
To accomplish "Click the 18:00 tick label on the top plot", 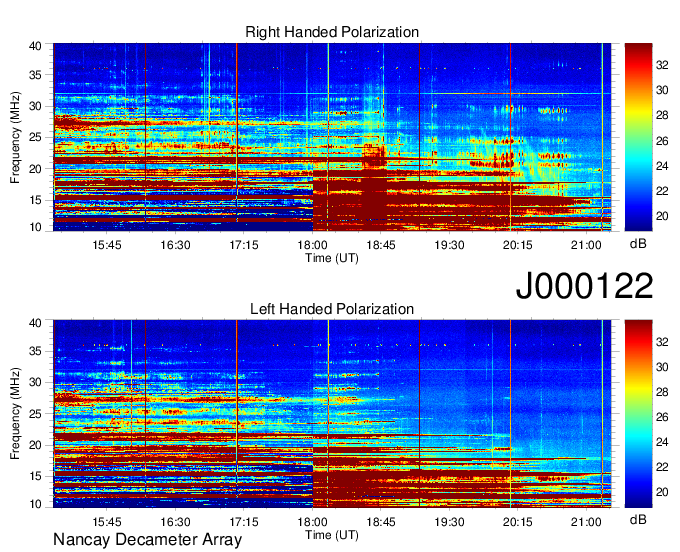I will (312, 245).
